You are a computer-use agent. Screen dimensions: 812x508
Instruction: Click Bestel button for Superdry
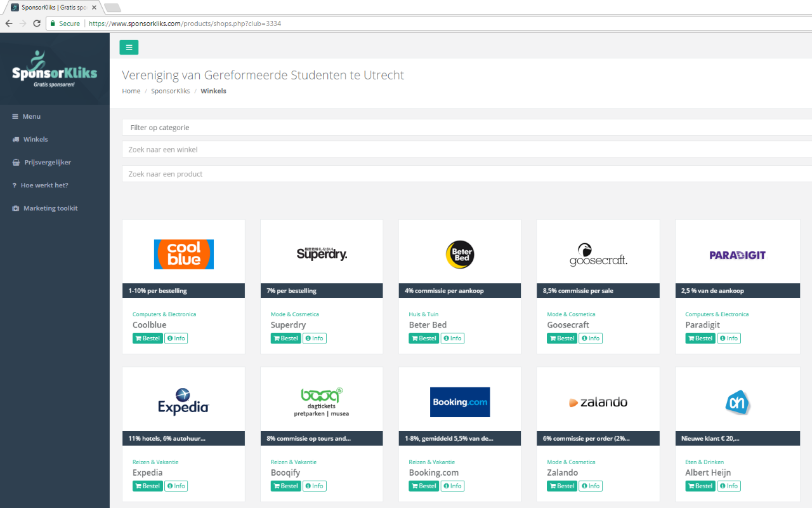pos(286,338)
